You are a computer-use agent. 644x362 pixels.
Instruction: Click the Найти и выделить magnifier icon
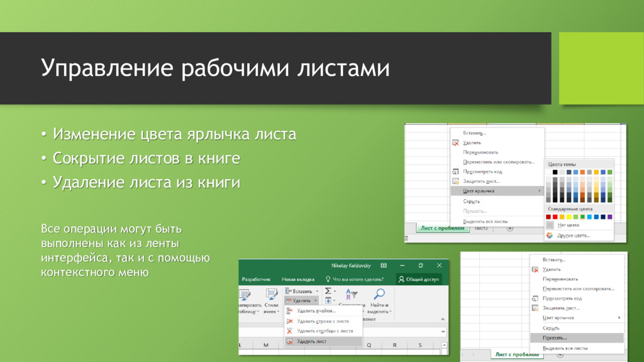(x=379, y=294)
